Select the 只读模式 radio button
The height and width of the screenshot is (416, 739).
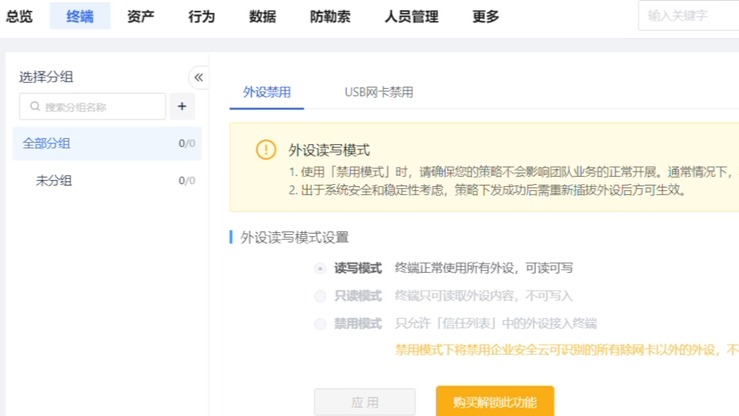pyautogui.click(x=320, y=296)
